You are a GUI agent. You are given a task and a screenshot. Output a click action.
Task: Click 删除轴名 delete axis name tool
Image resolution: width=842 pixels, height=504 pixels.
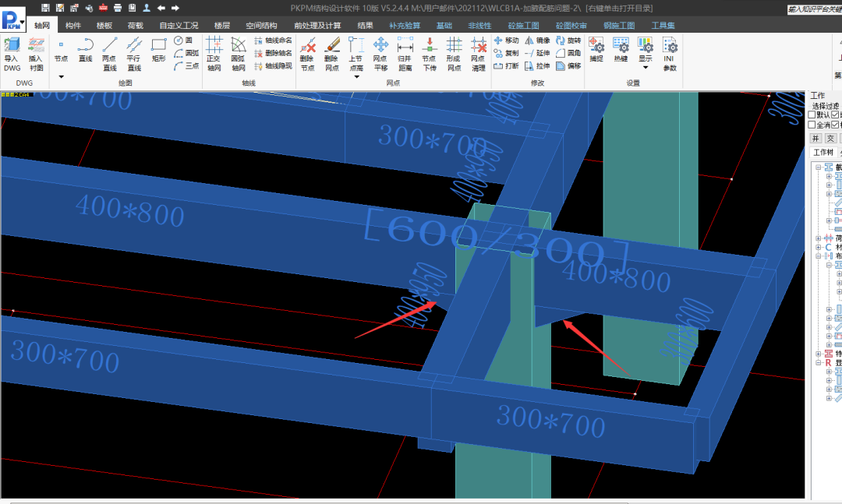[x=273, y=53]
